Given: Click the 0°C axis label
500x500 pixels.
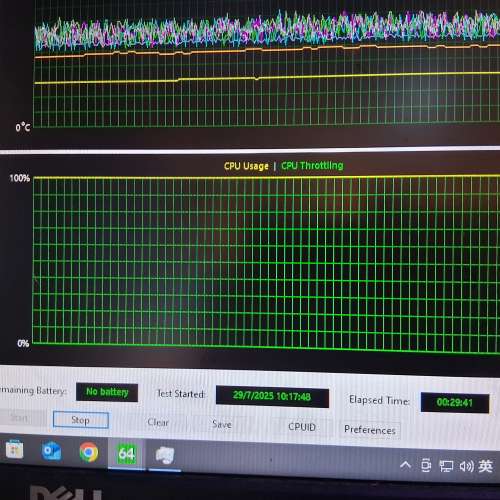Looking at the screenshot, I should (x=23, y=127).
